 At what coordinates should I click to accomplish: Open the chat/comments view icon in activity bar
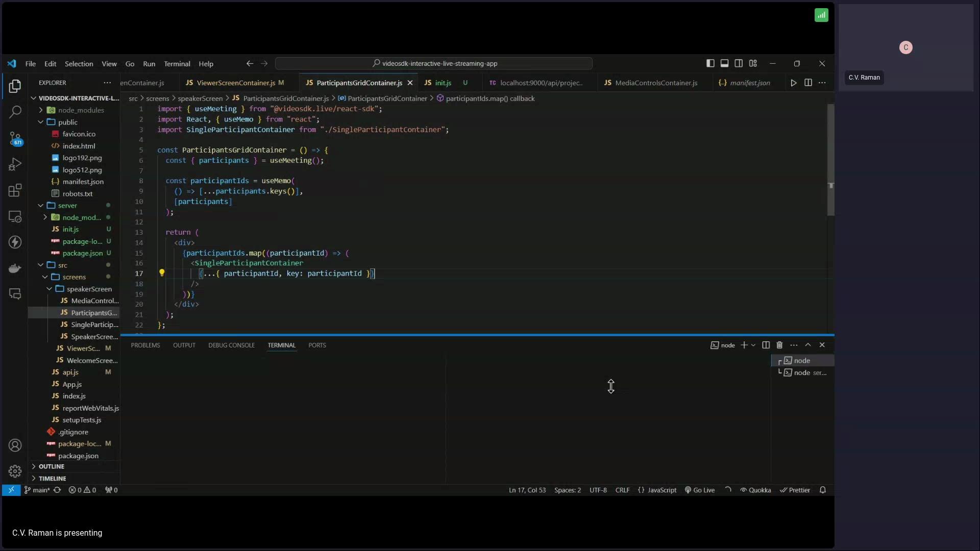click(x=15, y=294)
